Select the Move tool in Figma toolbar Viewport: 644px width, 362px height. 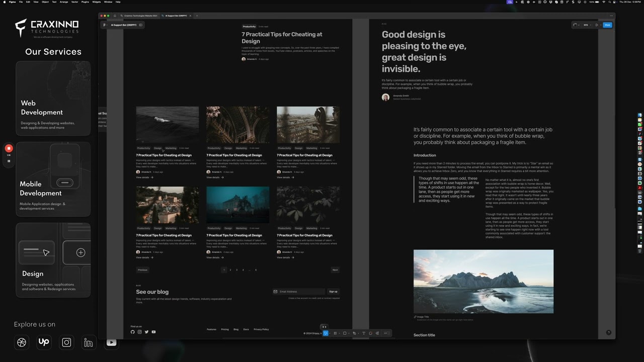point(326,333)
